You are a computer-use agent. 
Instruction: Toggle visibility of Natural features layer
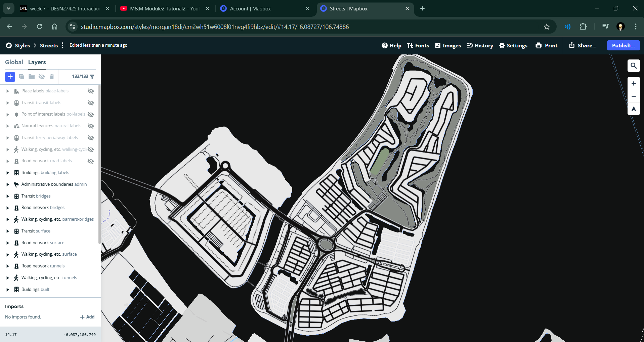[91, 126]
